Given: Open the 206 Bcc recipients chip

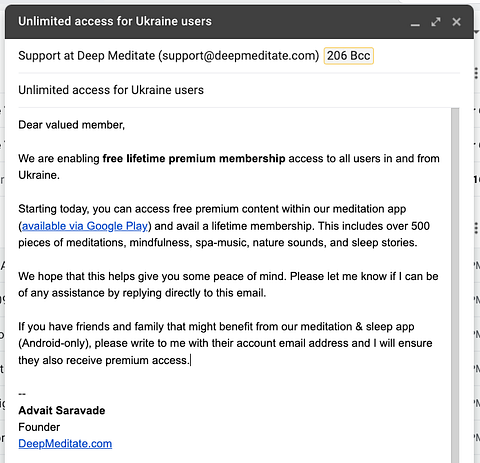Looking at the screenshot, I should coord(349,56).
